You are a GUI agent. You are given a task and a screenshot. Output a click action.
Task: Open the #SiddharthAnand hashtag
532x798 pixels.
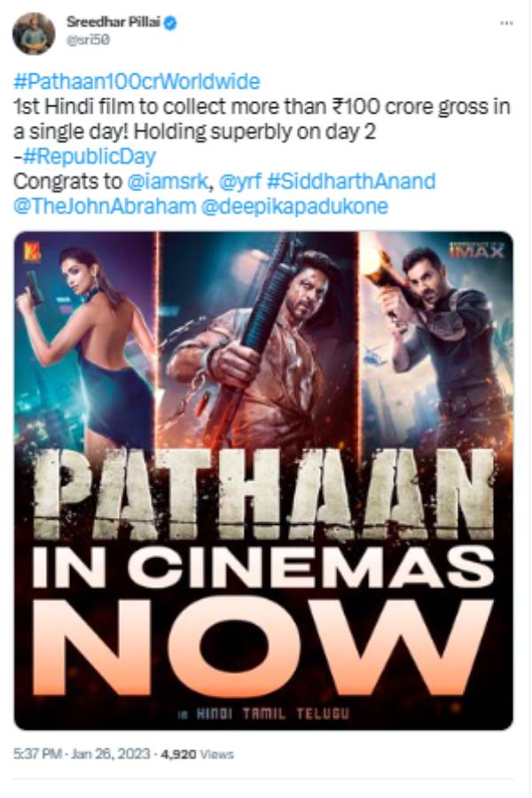(x=351, y=181)
